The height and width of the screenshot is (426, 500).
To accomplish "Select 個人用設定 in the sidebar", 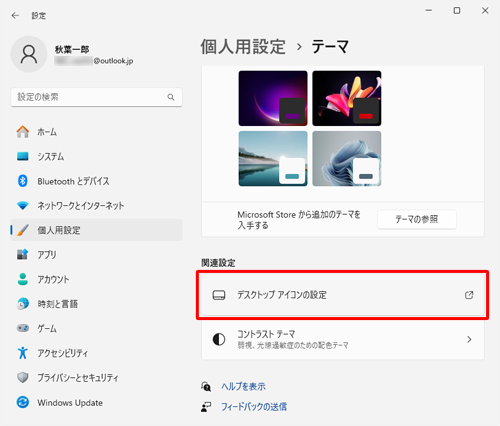I will [x=96, y=230].
